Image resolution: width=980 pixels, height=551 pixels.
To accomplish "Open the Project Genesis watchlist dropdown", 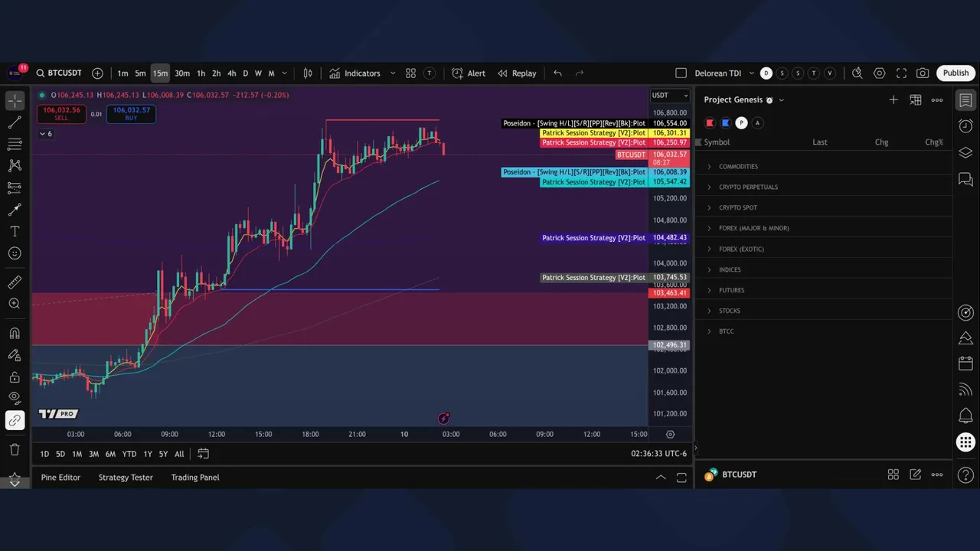I will [x=744, y=99].
